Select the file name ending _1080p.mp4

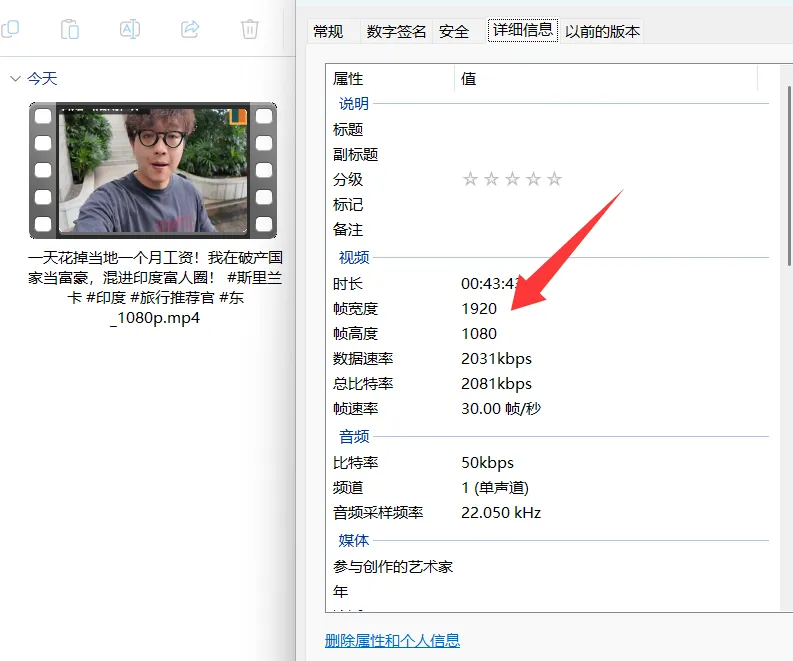155,287
